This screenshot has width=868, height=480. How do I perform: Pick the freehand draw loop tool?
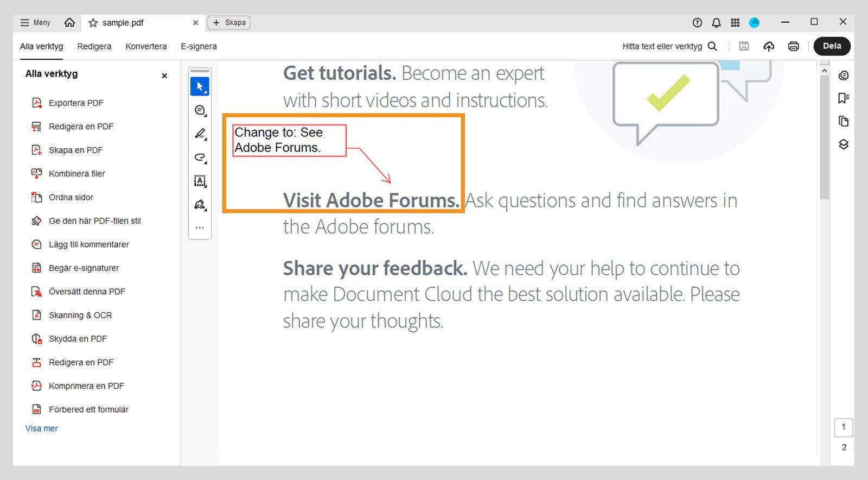pos(200,157)
